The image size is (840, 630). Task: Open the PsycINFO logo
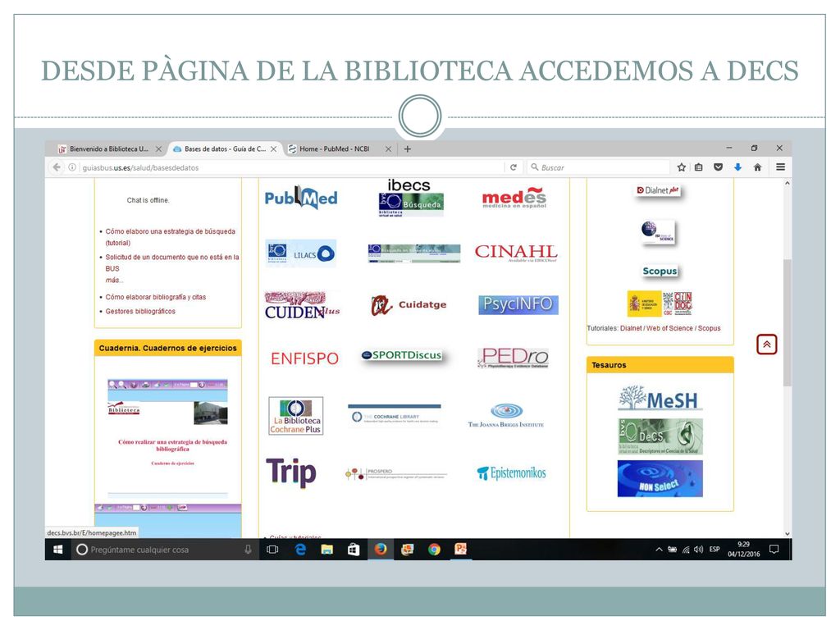[x=518, y=304]
